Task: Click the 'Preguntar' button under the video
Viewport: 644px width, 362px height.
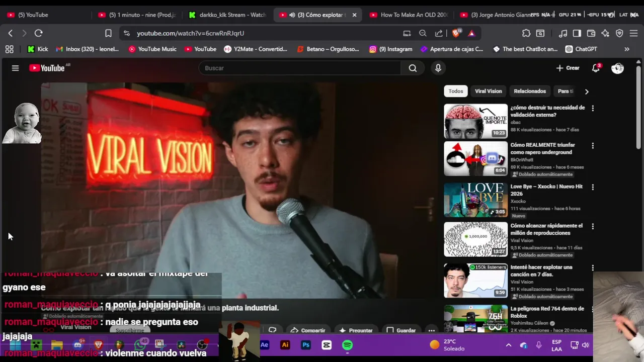Action: pos(356,330)
